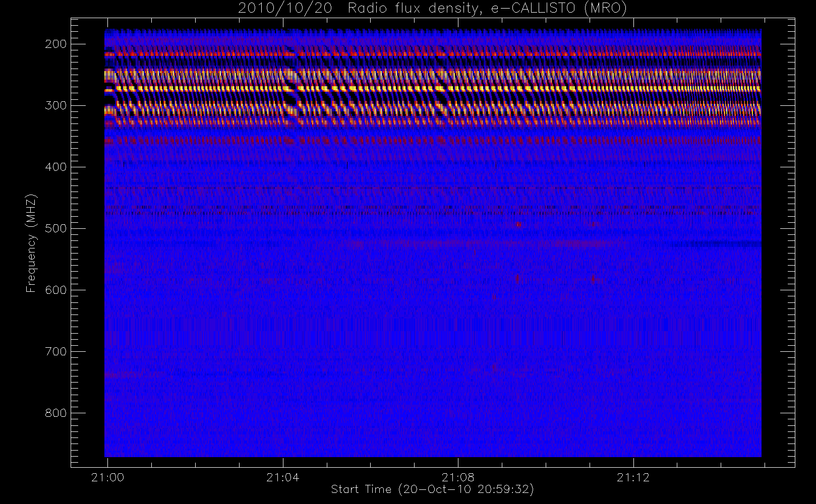Click the 500 frequency tick label
The width and height of the screenshot is (816, 504).
[56, 228]
